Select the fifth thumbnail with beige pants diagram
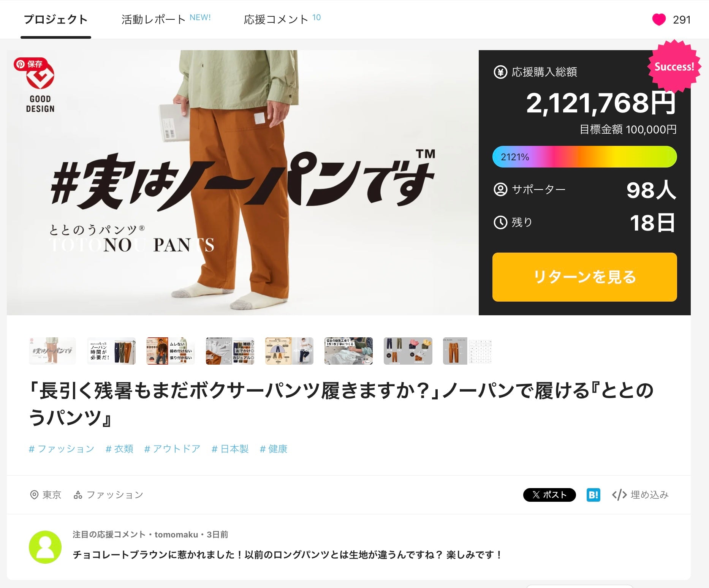Screen dimensions: 709x588 click(289, 351)
